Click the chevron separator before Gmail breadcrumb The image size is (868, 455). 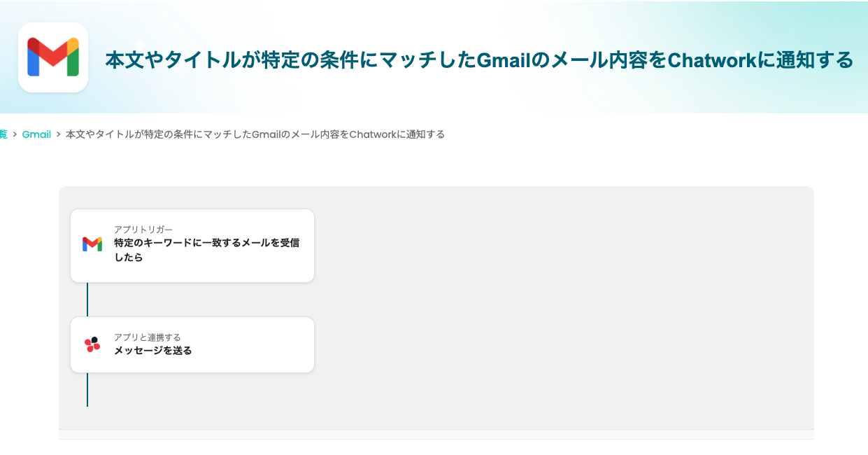(15, 134)
